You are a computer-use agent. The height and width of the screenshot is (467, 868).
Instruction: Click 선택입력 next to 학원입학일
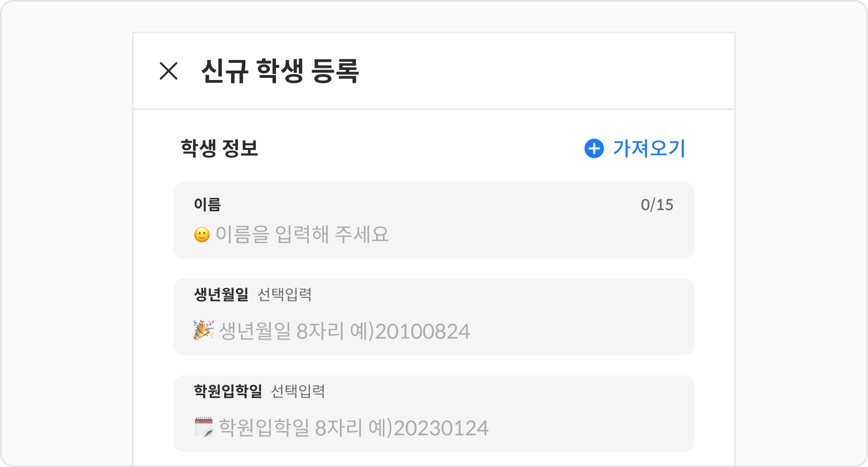pos(298,391)
